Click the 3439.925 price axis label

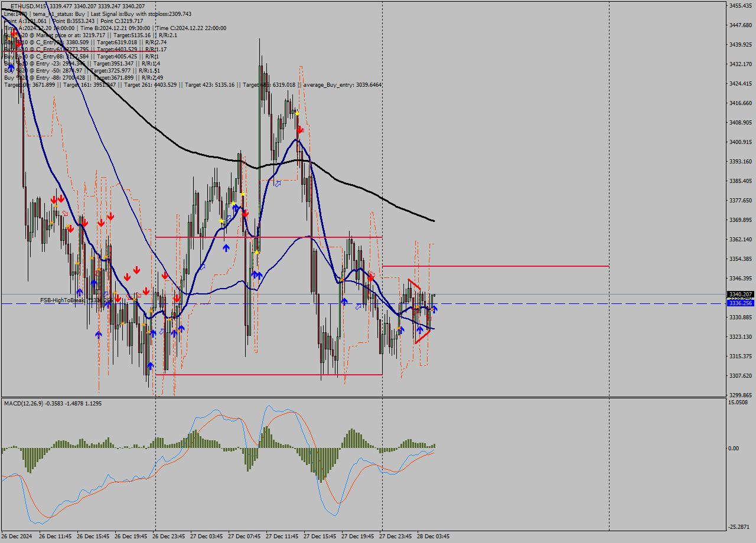(x=741, y=44)
